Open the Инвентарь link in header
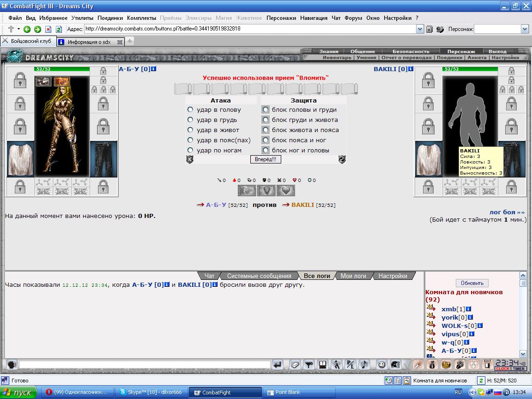Screen dimensions: 532x399 pos(337,58)
